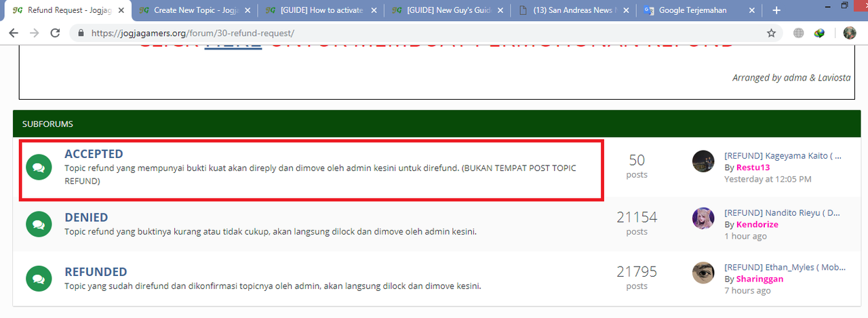Click the ACCEPTED subforum chat bubble icon
The image size is (868, 318).
pyautogui.click(x=39, y=167)
